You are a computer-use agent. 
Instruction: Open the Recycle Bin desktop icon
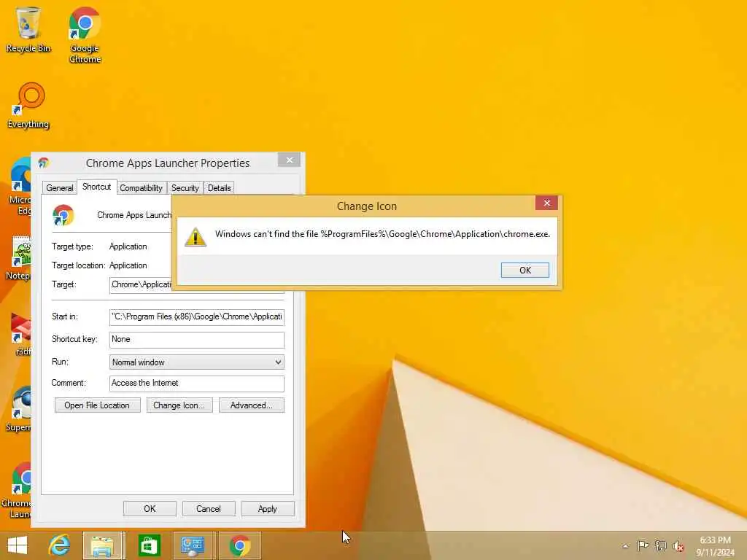click(x=28, y=29)
